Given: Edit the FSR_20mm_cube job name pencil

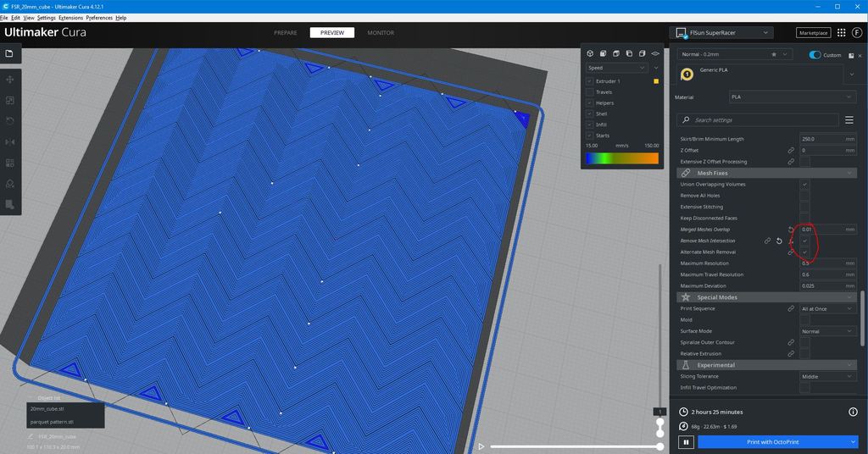Looking at the screenshot, I should (31, 437).
